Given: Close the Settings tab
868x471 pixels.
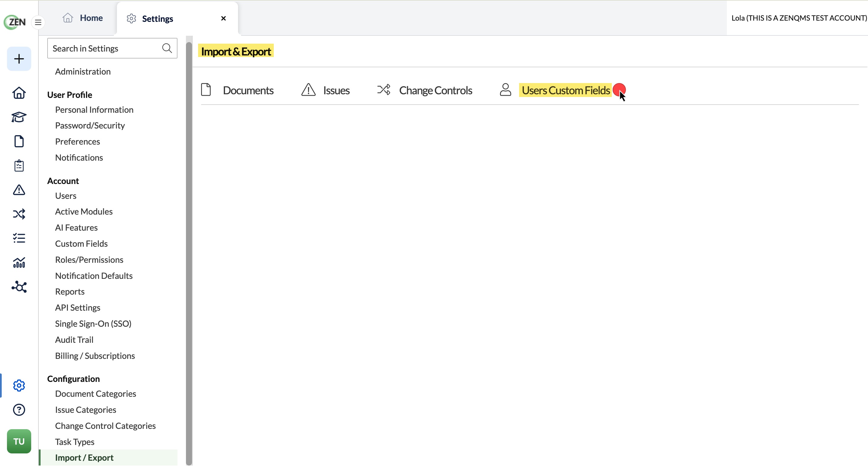Looking at the screenshot, I should [x=224, y=18].
